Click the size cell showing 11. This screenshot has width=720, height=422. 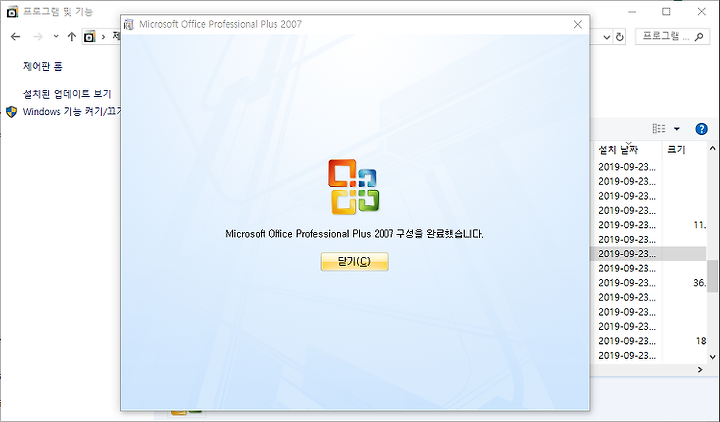coord(700,225)
